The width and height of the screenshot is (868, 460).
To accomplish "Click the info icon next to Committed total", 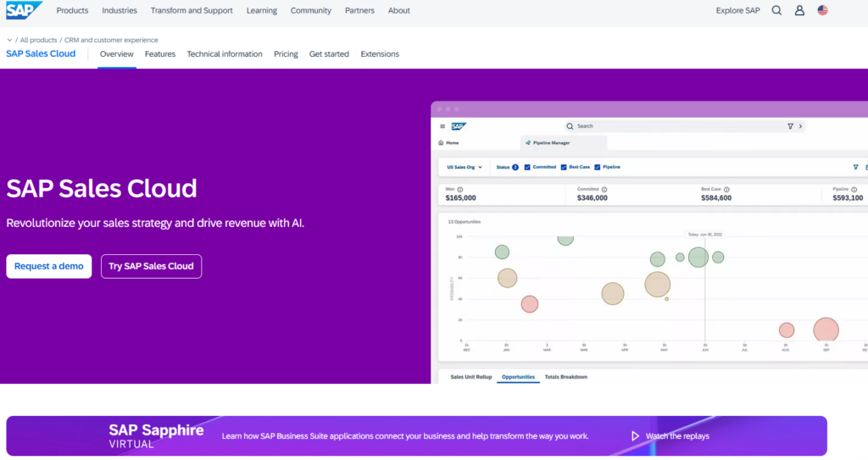I will [604, 189].
